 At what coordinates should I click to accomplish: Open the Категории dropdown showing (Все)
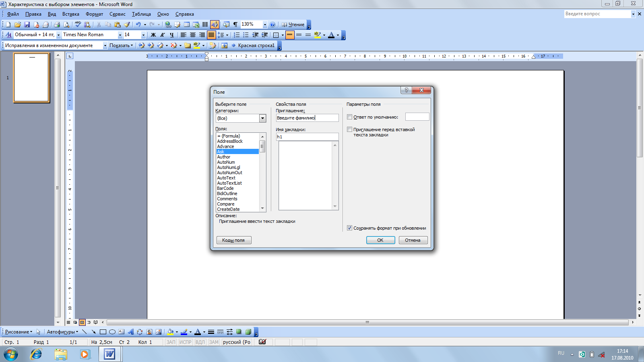tap(262, 118)
